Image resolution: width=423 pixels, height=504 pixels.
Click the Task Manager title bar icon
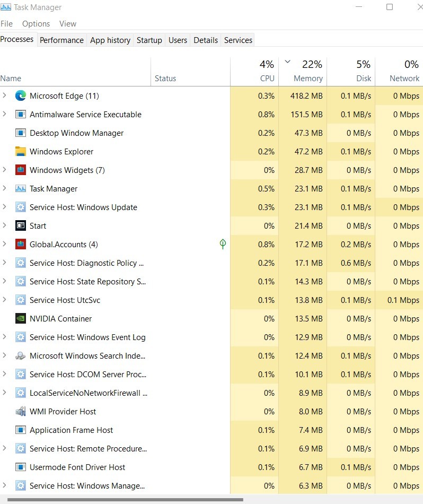pyautogui.click(x=6, y=7)
